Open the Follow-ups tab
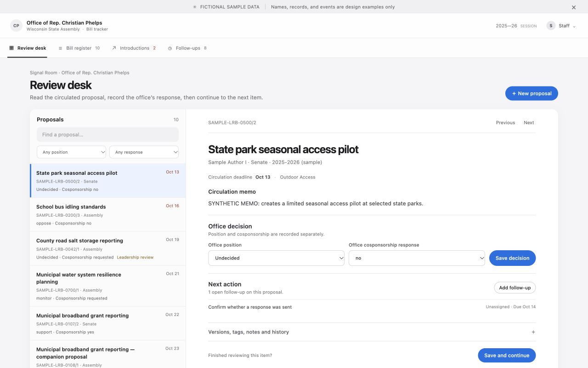588x368 pixels. [187, 48]
